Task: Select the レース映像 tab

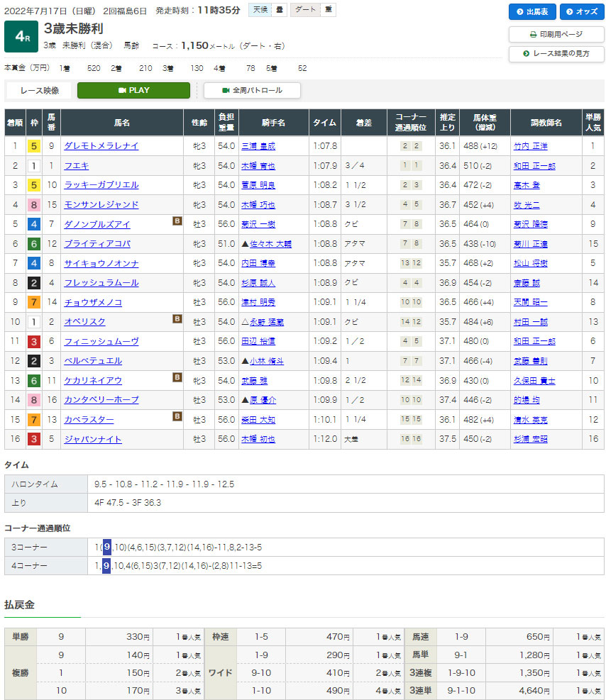Action: click(40, 91)
